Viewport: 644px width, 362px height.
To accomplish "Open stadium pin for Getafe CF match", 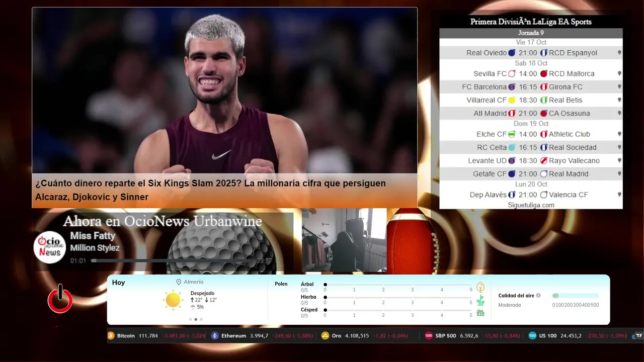I will [x=619, y=174].
